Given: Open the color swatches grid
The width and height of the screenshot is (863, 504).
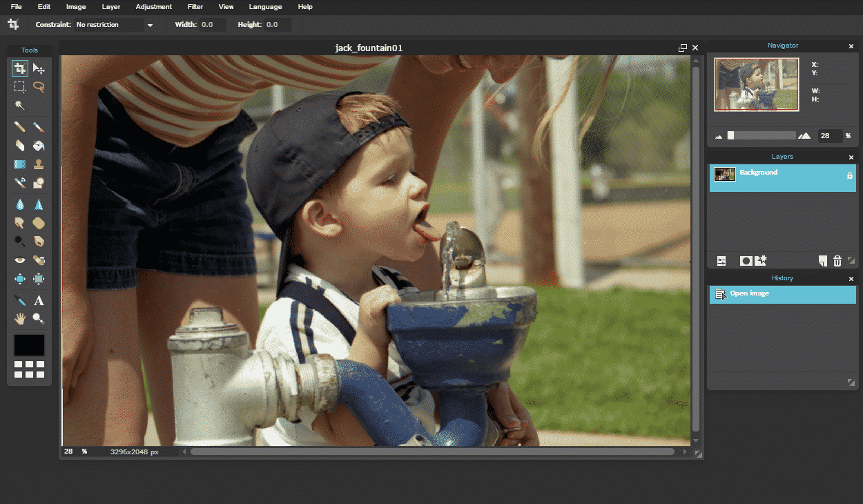Looking at the screenshot, I should click(29, 369).
